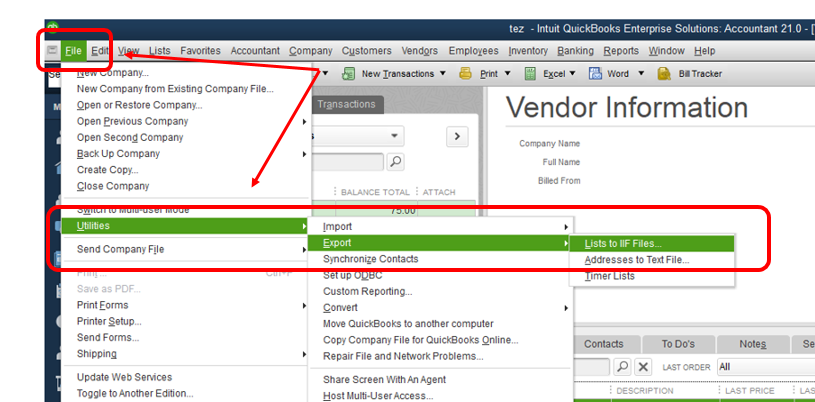This screenshot has height=402, width=815.
Task: Choose Lists to IIF Files
Action: click(652, 243)
